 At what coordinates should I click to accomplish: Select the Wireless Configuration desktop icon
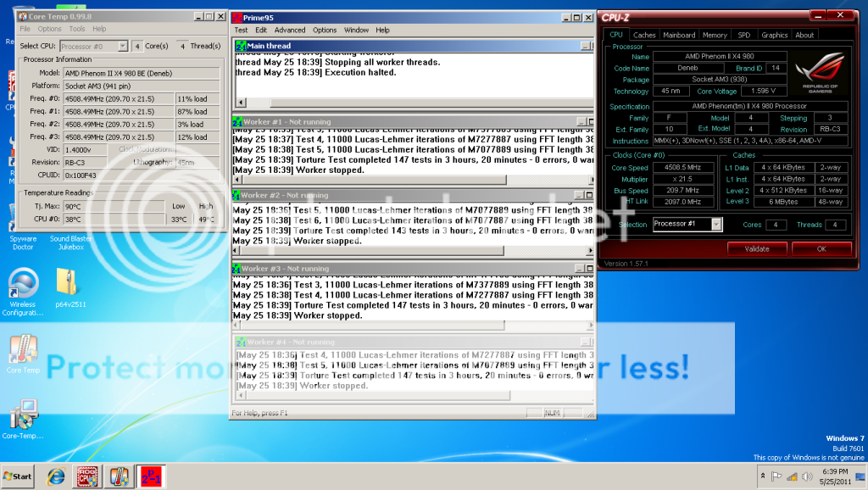coord(23,292)
